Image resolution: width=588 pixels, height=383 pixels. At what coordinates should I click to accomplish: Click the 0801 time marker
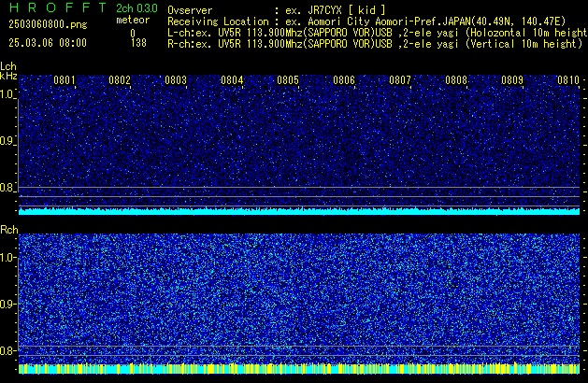(x=65, y=80)
